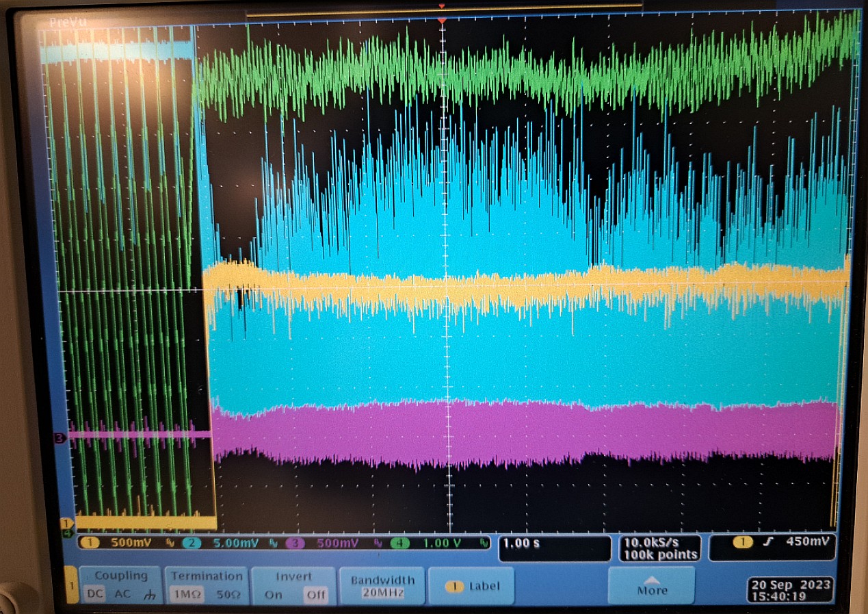Click the channel 1 ground reference marker
The width and height of the screenshot is (868, 614).
66,524
